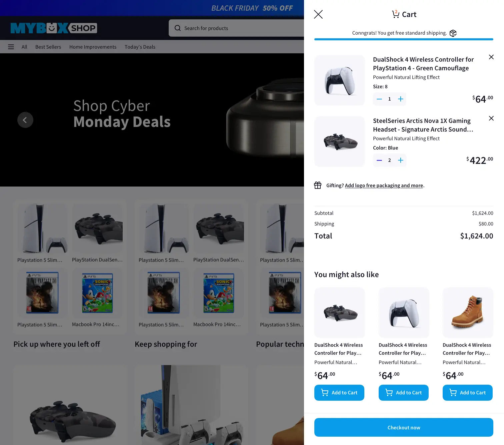Select Home Improvements category

pos(93,47)
